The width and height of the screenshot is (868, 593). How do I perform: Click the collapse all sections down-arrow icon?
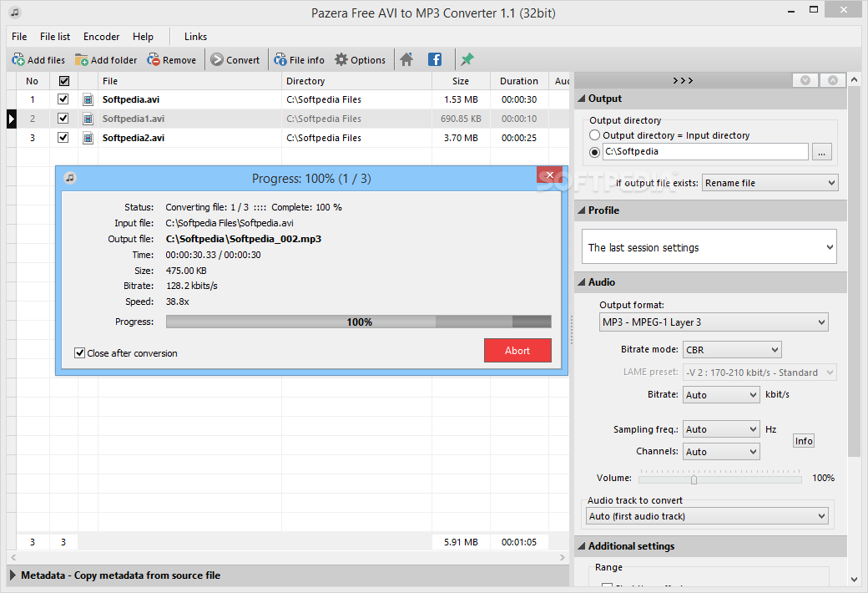point(805,80)
